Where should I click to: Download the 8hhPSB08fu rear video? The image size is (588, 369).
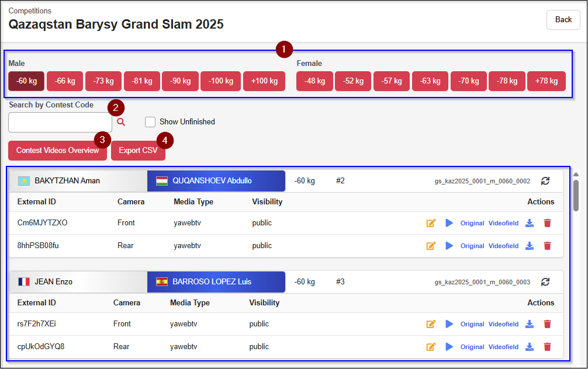(530, 246)
